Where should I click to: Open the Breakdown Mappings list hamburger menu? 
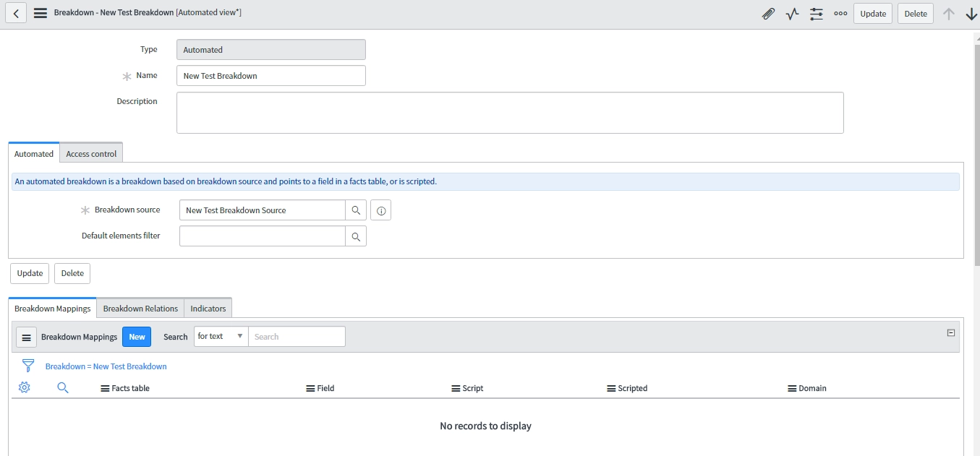tap(26, 336)
